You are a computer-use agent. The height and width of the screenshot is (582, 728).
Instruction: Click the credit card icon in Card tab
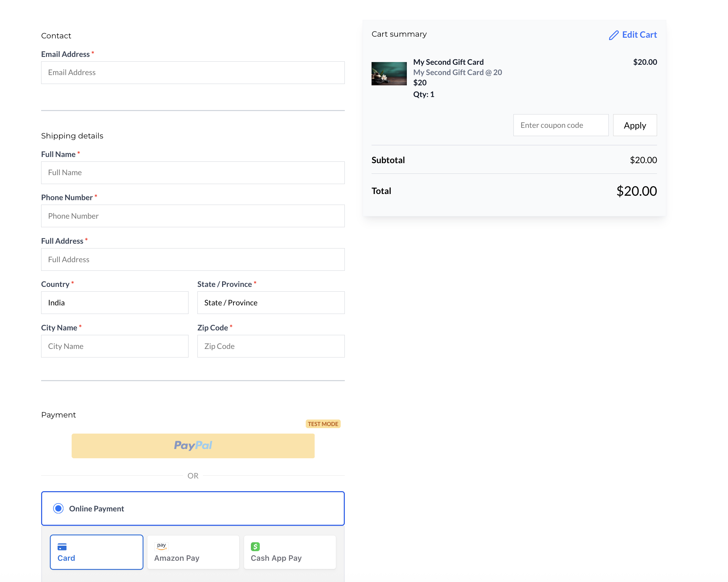tap(62, 547)
